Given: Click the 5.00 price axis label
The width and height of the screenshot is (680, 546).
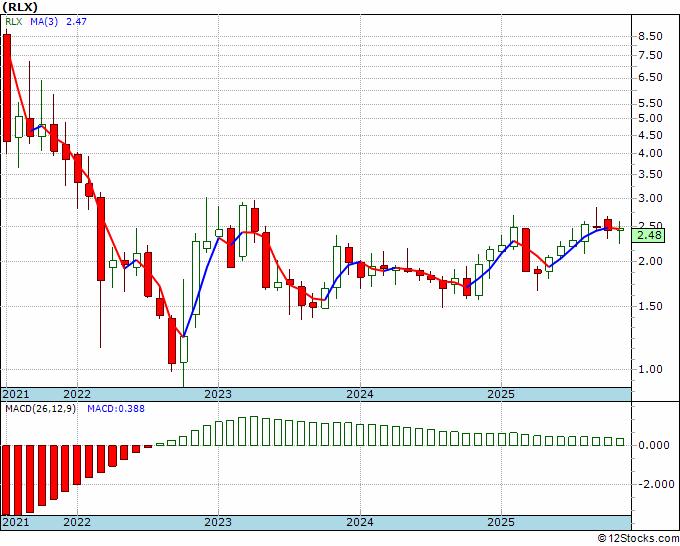Looking at the screenshot, I should pos(651,118).
